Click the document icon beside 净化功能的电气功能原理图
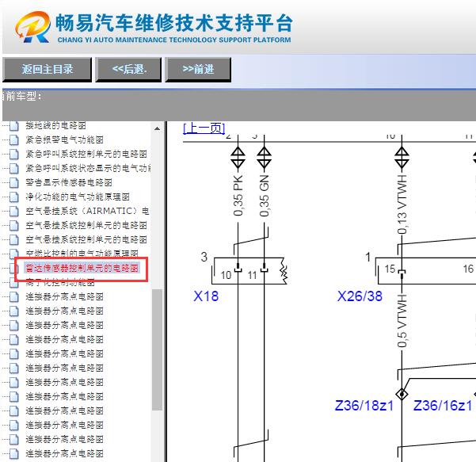 click(14, 197)
